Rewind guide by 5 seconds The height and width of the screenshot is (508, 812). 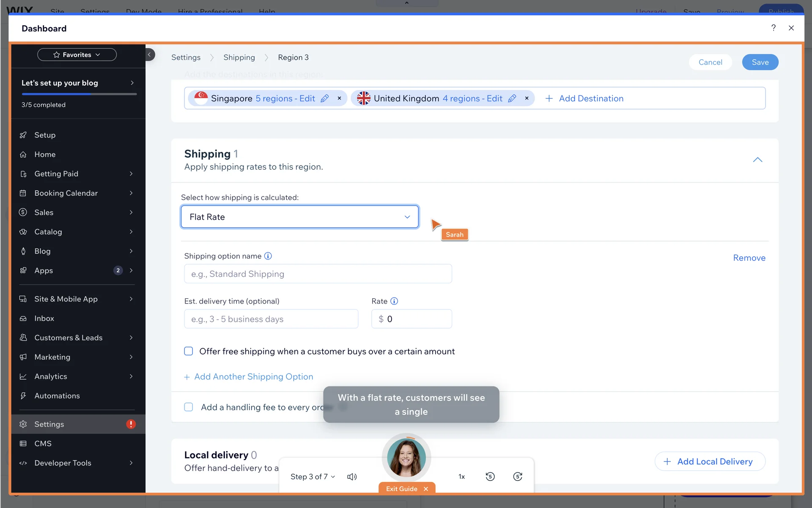(x=490, y=477)
